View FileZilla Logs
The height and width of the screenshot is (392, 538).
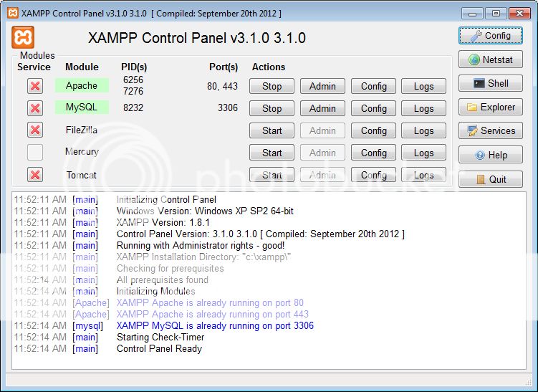[x=424, y=130]
